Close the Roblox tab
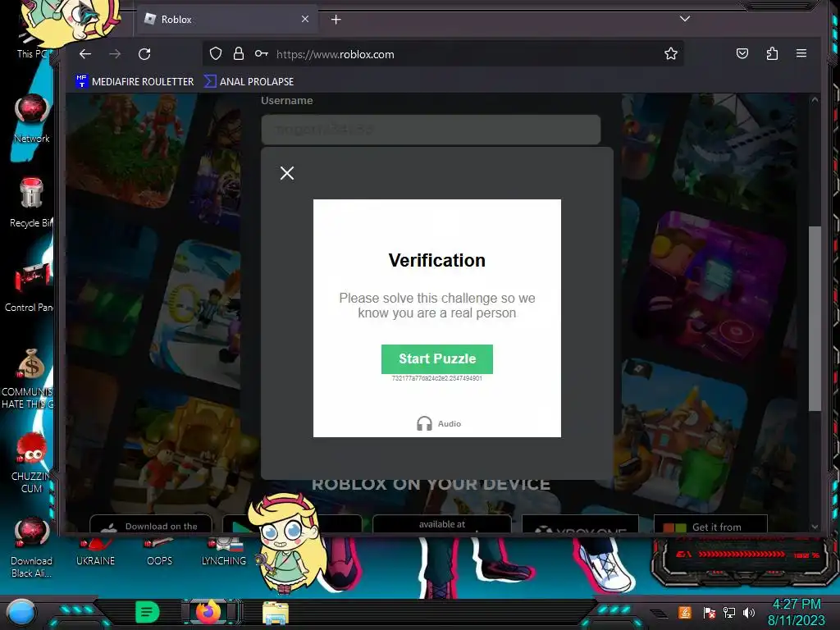 pyautogui.click(x=305, y=20)
